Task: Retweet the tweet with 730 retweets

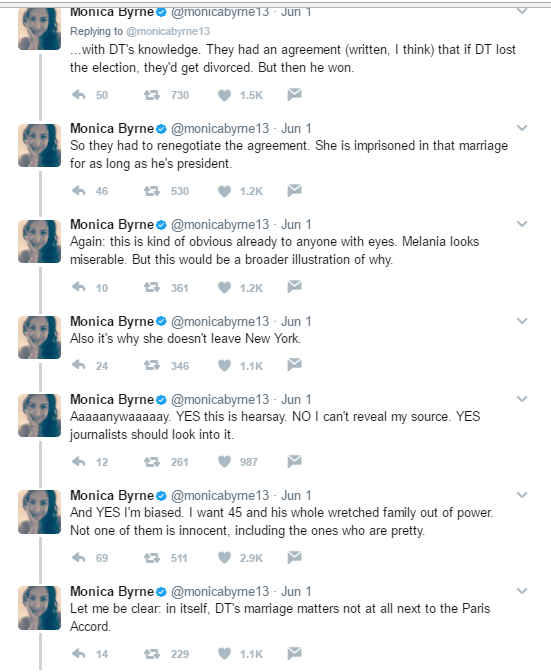Action: (152, 95)
